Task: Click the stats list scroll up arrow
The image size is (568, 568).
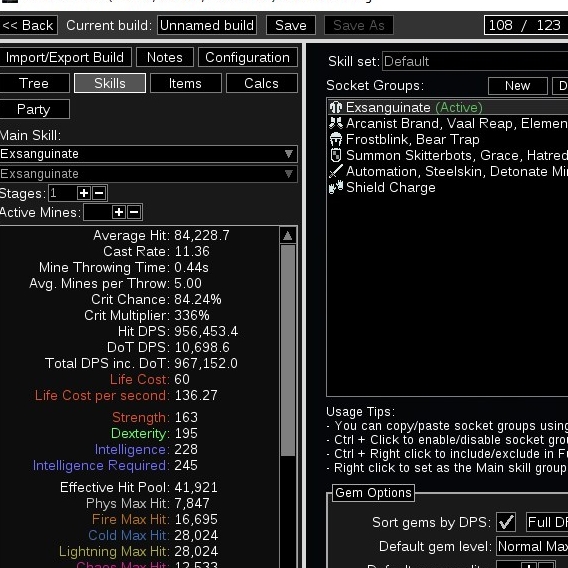Action: tap(288, 236)
